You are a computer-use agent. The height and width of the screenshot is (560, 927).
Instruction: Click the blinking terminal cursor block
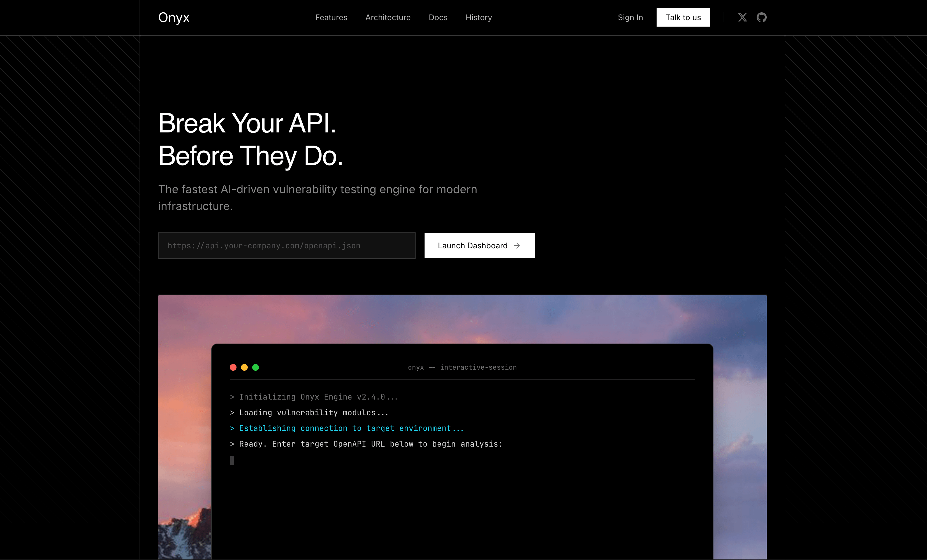click(232, 460)
